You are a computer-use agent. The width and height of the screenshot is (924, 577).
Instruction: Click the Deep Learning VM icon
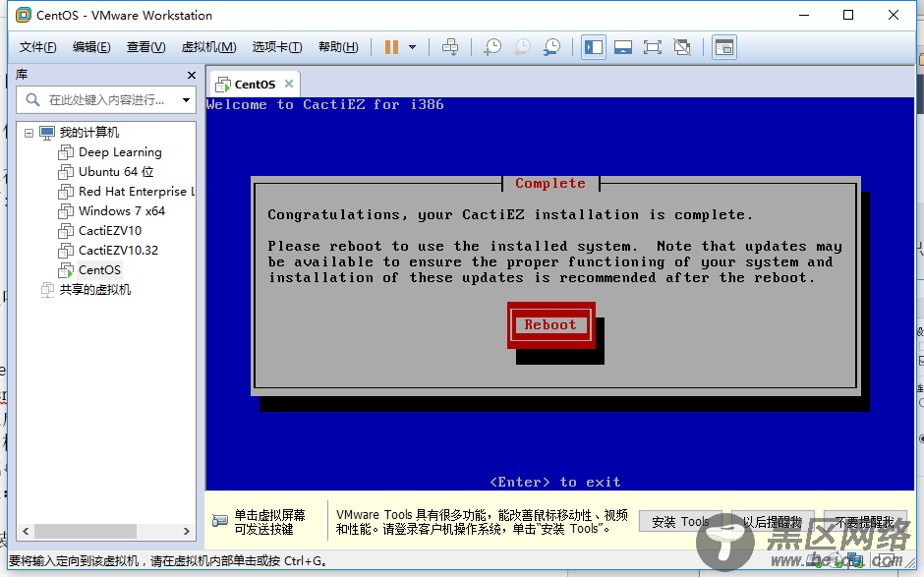coord(66,152)
